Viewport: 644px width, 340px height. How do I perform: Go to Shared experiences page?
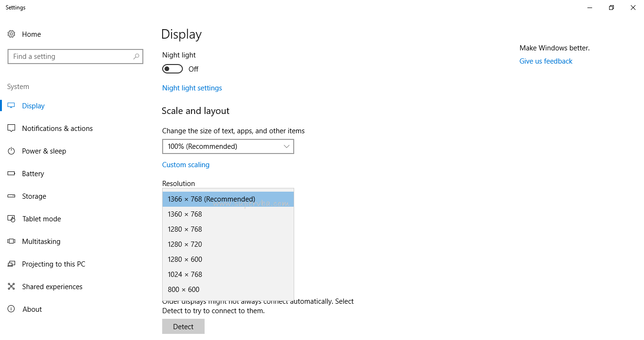click(x=52, y=287)
